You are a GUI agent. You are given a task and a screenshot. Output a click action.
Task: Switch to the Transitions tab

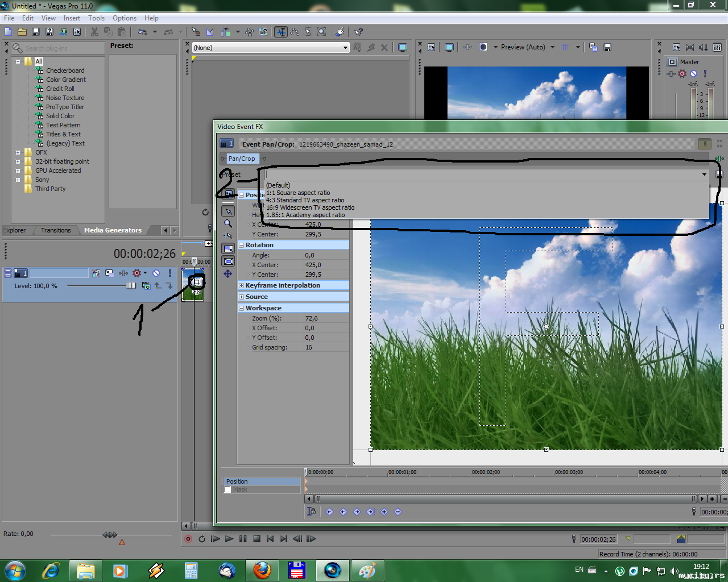[x=56, y=230]
